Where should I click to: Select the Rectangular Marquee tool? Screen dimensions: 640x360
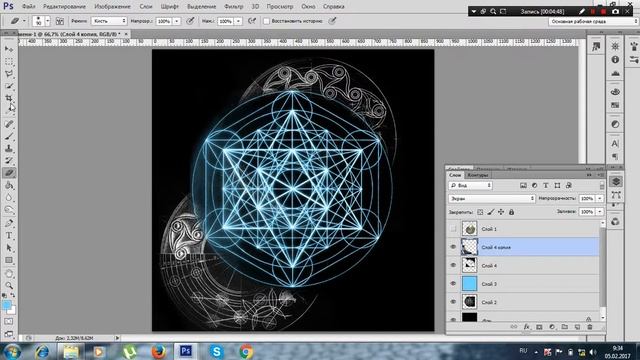pos(9,62)
